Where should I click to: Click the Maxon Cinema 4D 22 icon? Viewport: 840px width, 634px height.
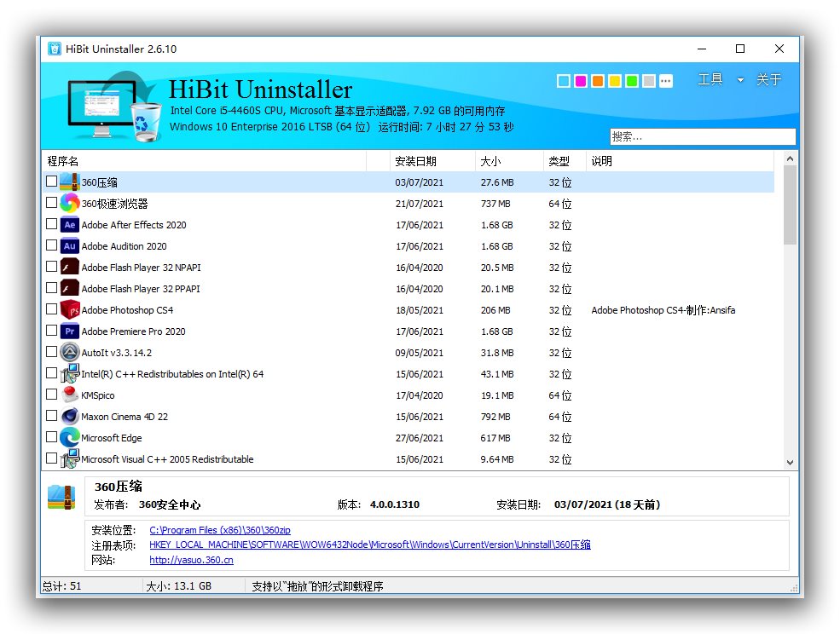70,417
